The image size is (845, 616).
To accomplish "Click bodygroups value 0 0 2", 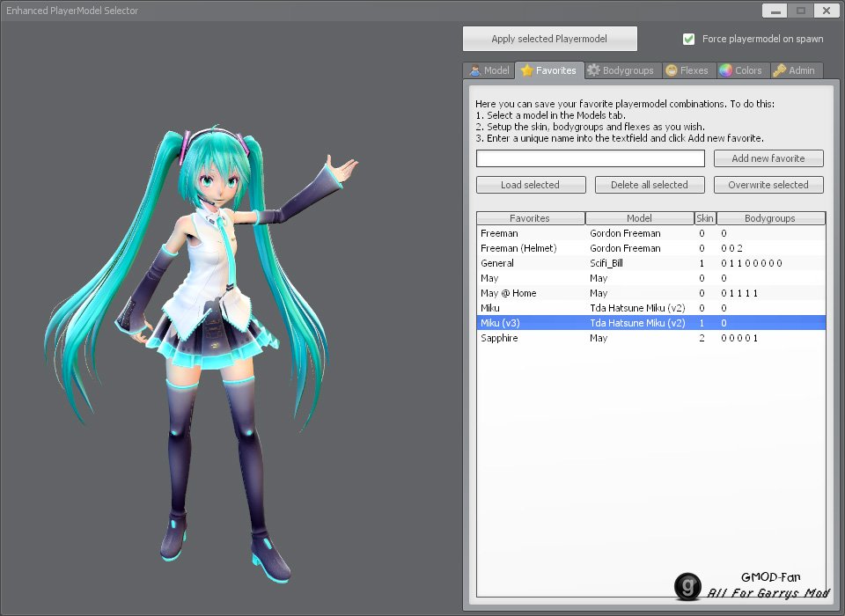I will (731, 248).
